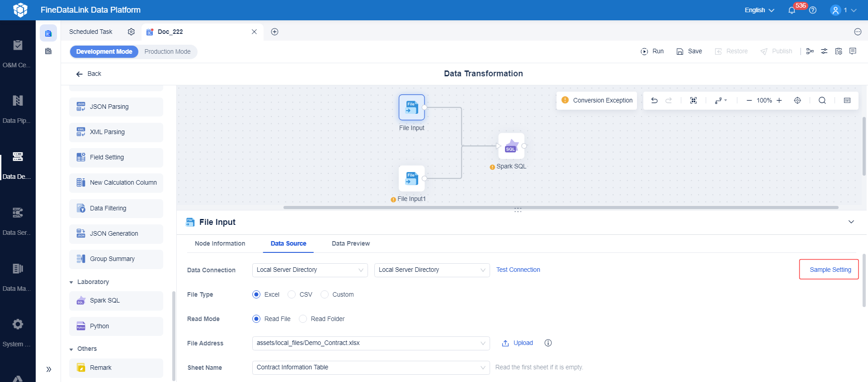The width and height of the screenshot is (868, 382).
Task: Open first Local Server Directory dropdown
Action: (310, 270)
